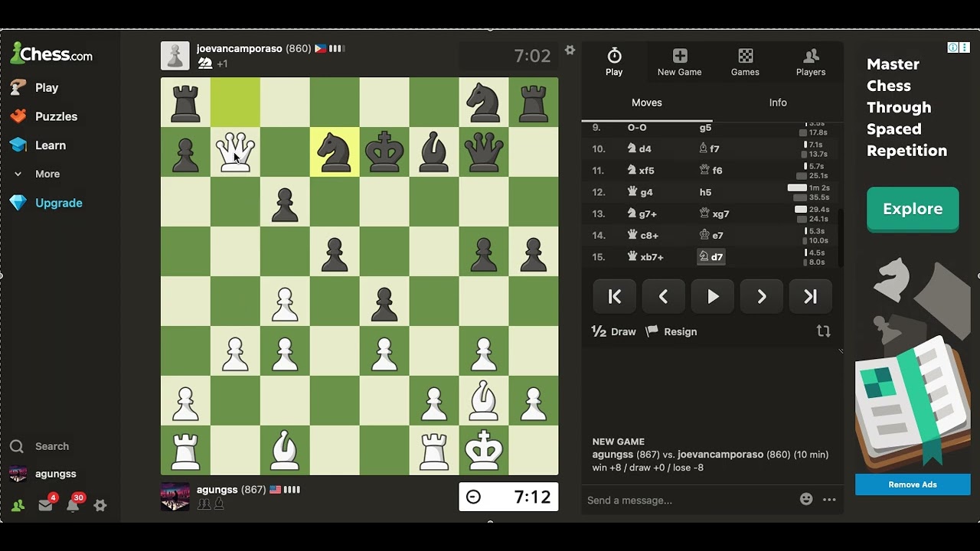Image resolution: width=980 pixels, height=551 pixels.
Task: Step forward one move
Action: tap(762, 297)
